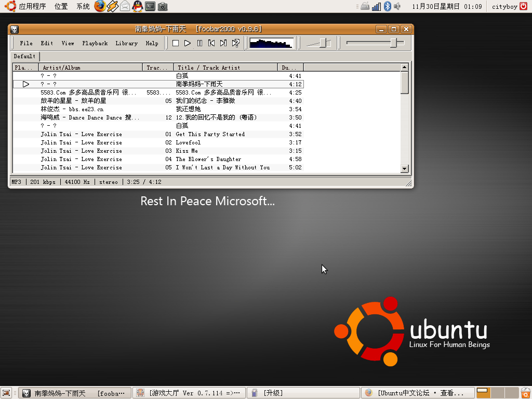The width and height of the screenshot is (532, 399).
Task: Click the network signal bars icon
Action: point(376,6)
